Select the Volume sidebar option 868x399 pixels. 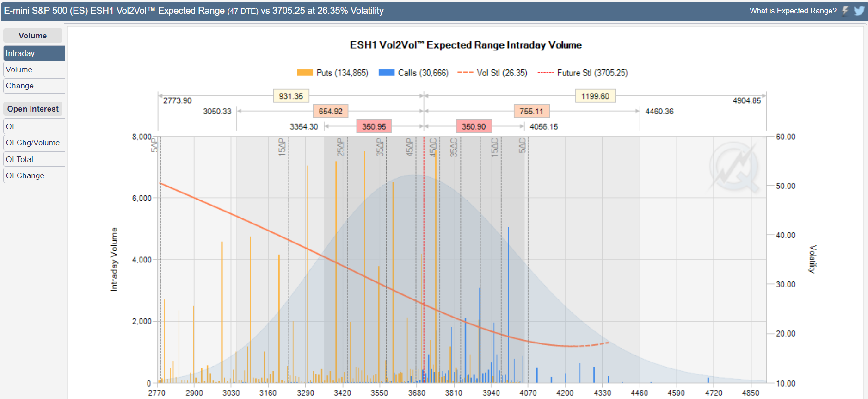coord(34,69)
